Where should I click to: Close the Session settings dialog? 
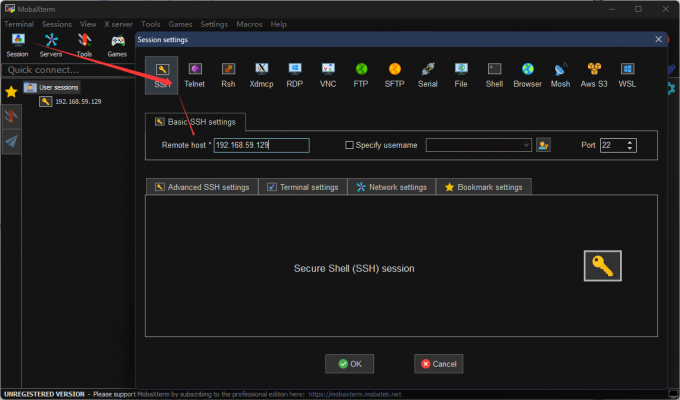point(658,39)
